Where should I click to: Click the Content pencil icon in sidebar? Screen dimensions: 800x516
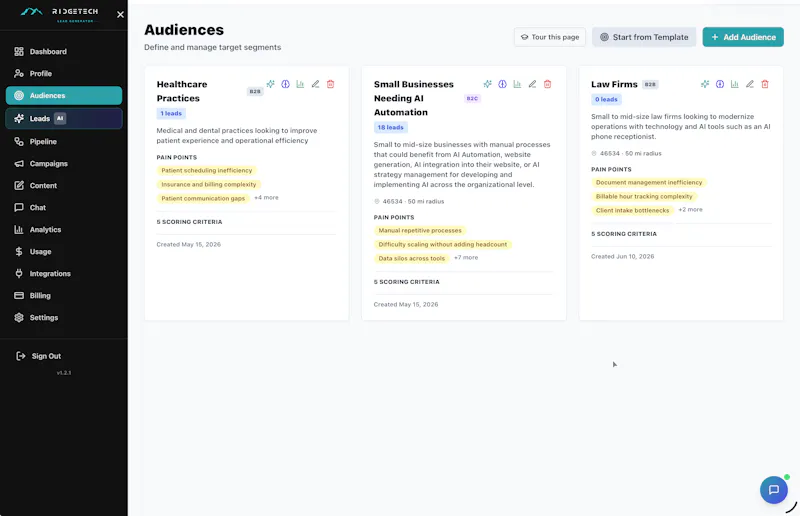(19, 185)
